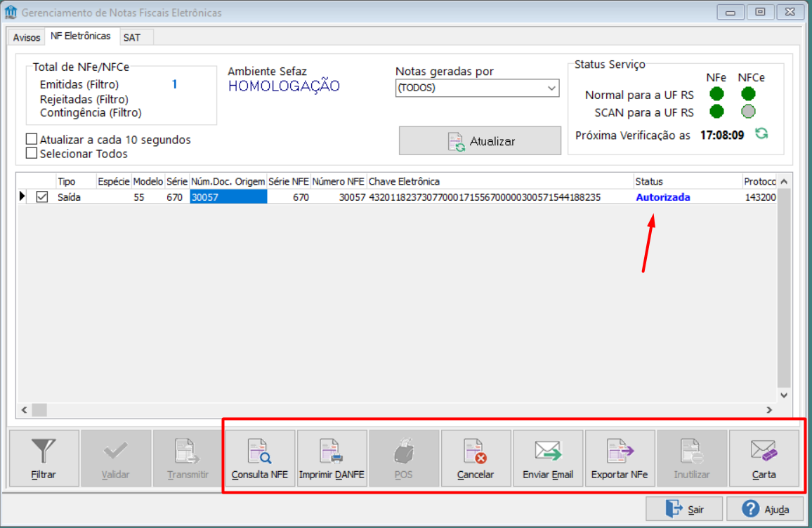The width and height of the screenshot is (812, 528).
Task: Send the note via Enviar Email
Action: pos(547,458)
